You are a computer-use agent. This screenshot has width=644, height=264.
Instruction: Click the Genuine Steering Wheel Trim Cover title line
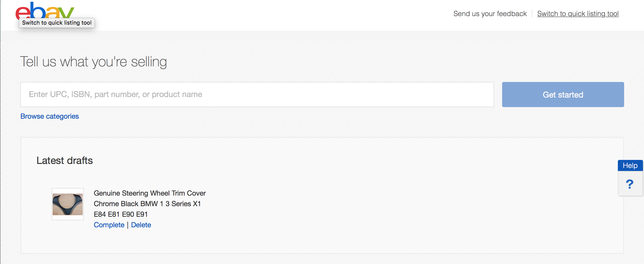150,193
